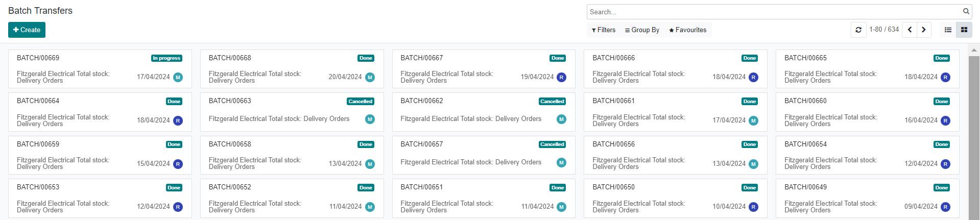The height and width of the screenshot is (220, 980).
Task: Open the Filters dropdown
Action: point(604,30)
